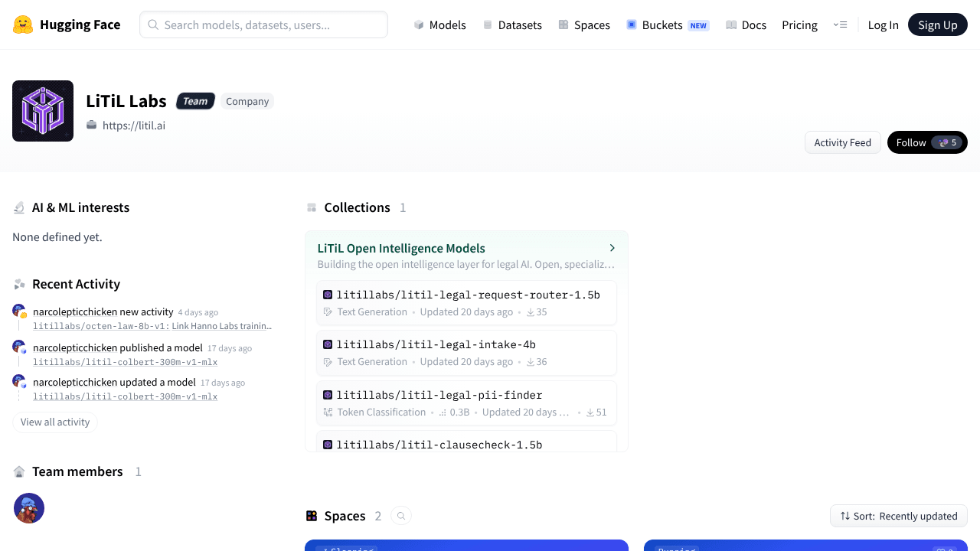Click the Text Generation icon for request-router

[x=328, y=312]
